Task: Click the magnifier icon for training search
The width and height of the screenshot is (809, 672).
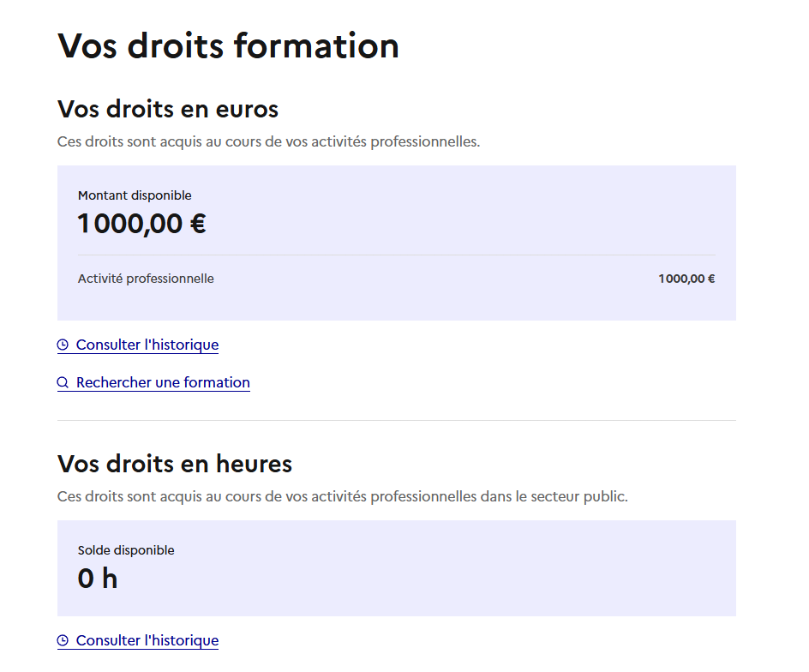Action: [x=63, y=382]
